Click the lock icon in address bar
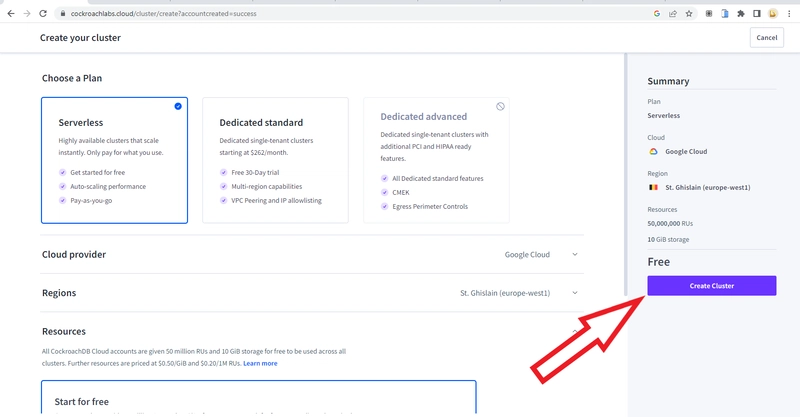Image resolution: width=800 pixels, height=417 pixels. click(63, 14)
